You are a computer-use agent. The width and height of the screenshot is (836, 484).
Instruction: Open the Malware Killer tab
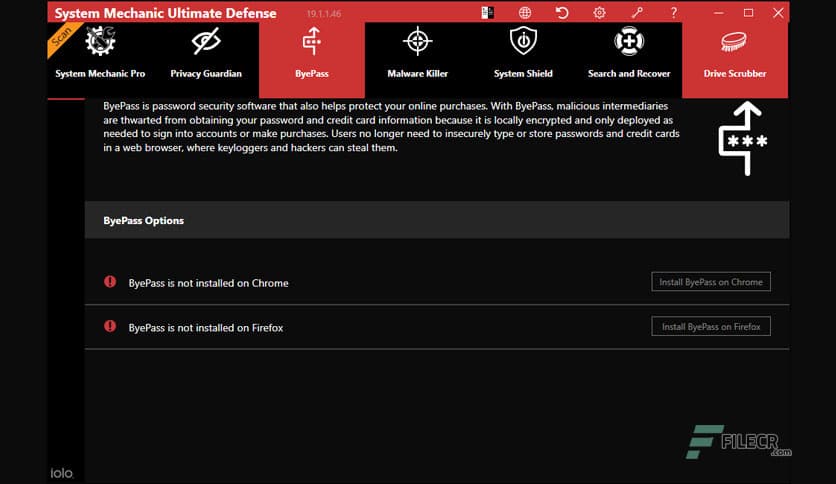[x=417, y=60]
